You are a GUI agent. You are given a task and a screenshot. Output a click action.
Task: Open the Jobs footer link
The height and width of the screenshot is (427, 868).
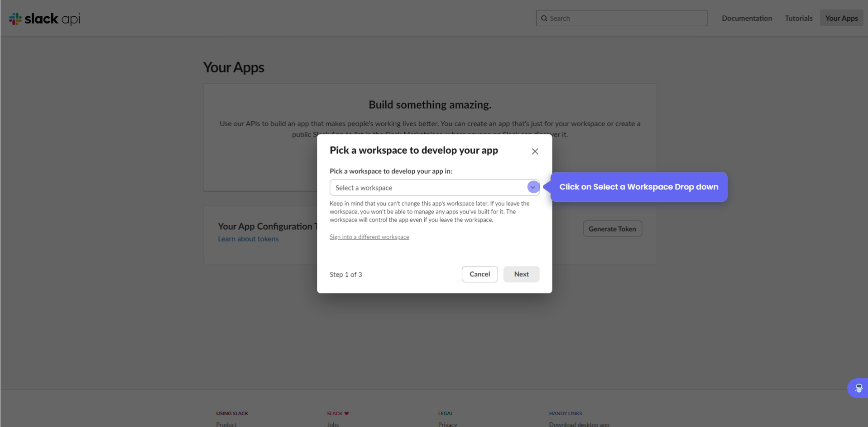tap(333, 424)
